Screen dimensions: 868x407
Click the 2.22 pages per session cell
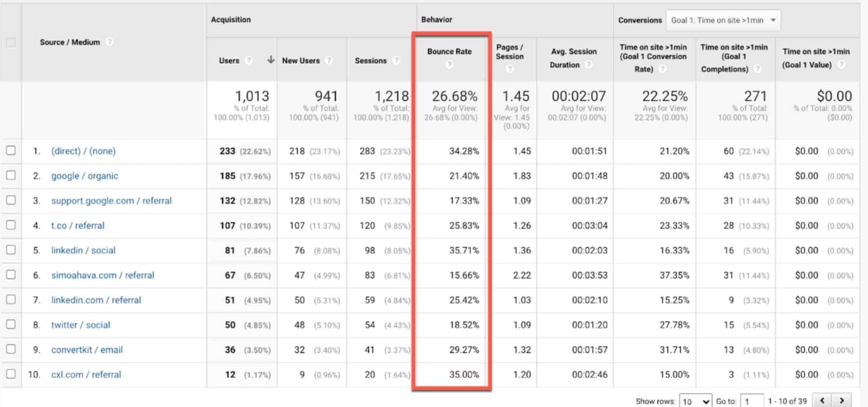522,275
